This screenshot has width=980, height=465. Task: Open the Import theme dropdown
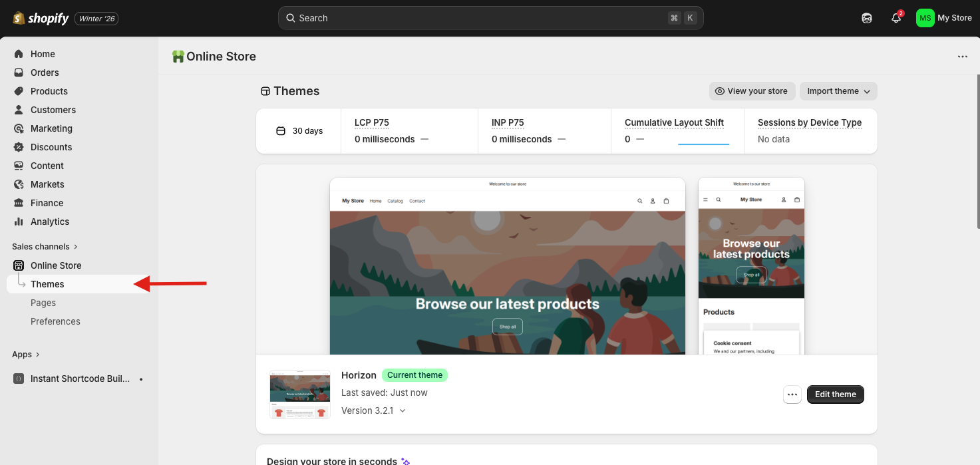pyautogui.click(x=838, y=91)
